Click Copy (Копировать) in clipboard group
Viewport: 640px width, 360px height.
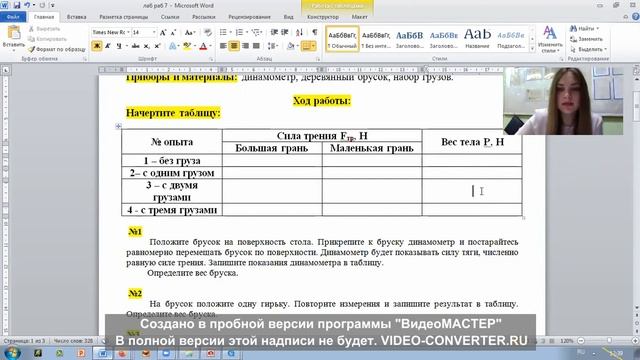pos(48,39)
